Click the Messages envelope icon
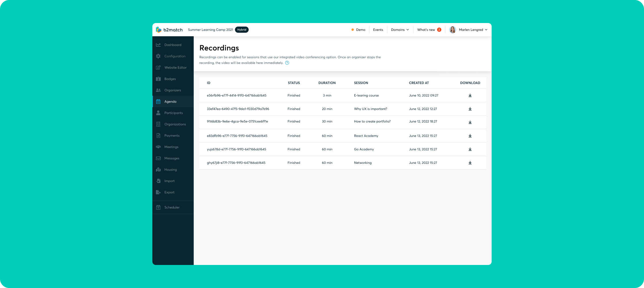Viewport: 644px width, 288px height. point(158,158)
